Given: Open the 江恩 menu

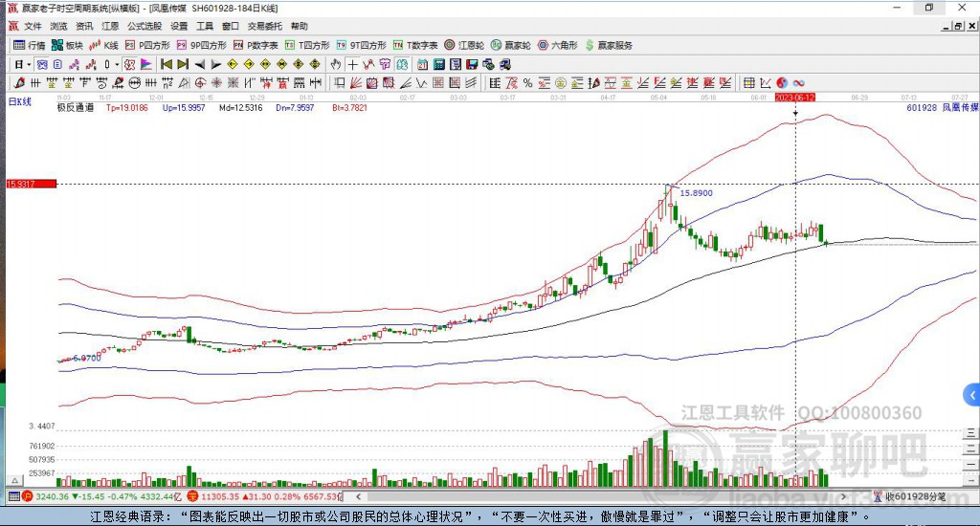Looking at the screenshot, I should (110, 26).
